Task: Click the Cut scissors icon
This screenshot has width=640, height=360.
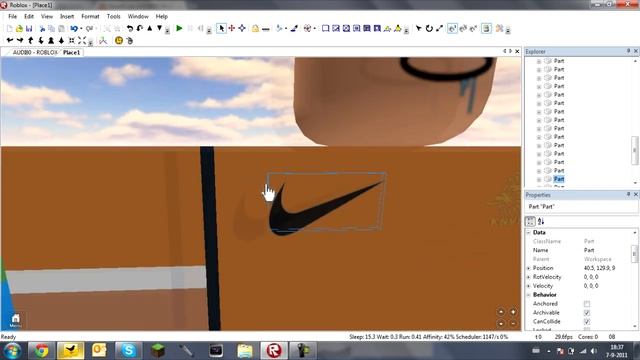Action: pos(42,29)
